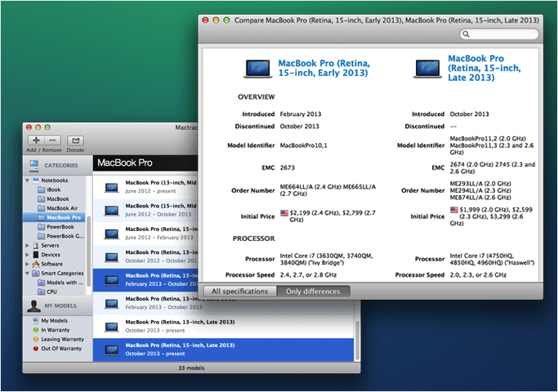558x392 pixels.
Task: Open the In Warranty list
Action: (x=56, y=330)
